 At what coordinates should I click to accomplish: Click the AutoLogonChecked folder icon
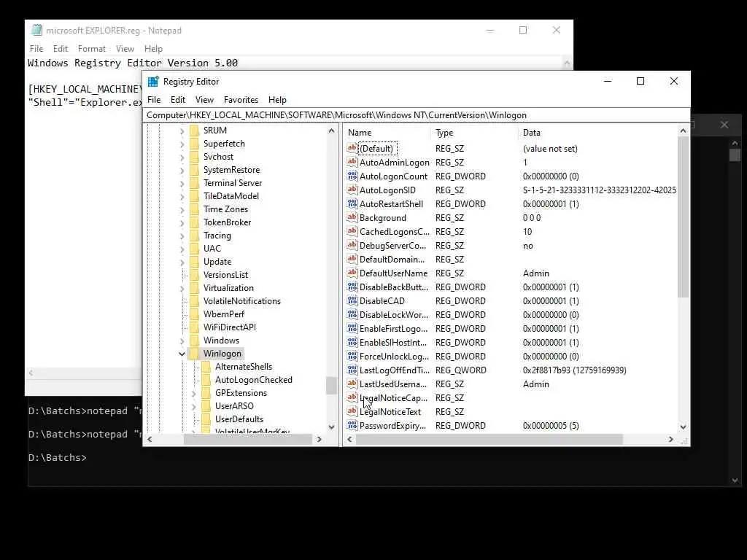click(x=206, y=379)
